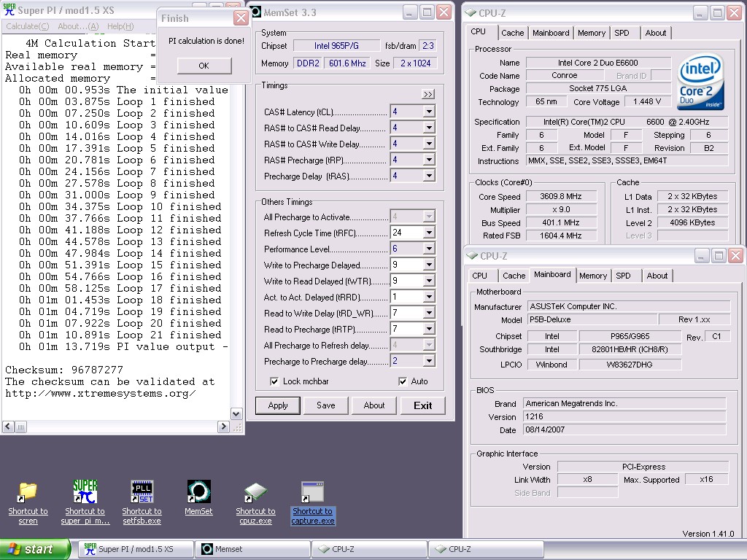Open the Read to Write Delay dropdown
This screenshot has width=747, height=560.
pos(429,313)
